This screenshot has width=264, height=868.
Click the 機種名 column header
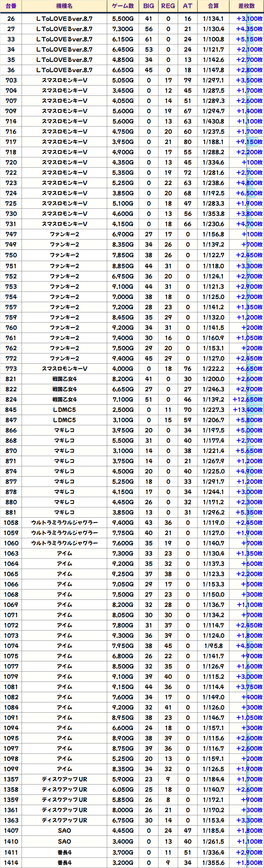point(64,6)
